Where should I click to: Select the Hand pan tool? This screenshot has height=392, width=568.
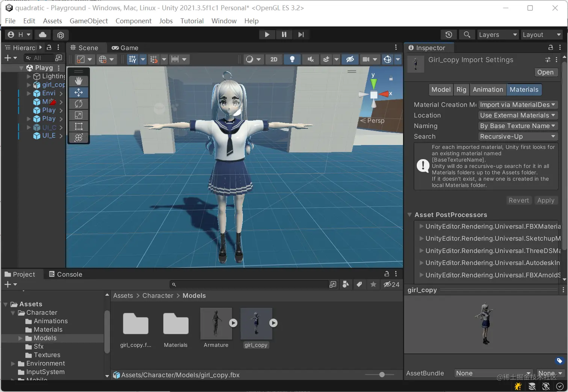click(79, 80)
